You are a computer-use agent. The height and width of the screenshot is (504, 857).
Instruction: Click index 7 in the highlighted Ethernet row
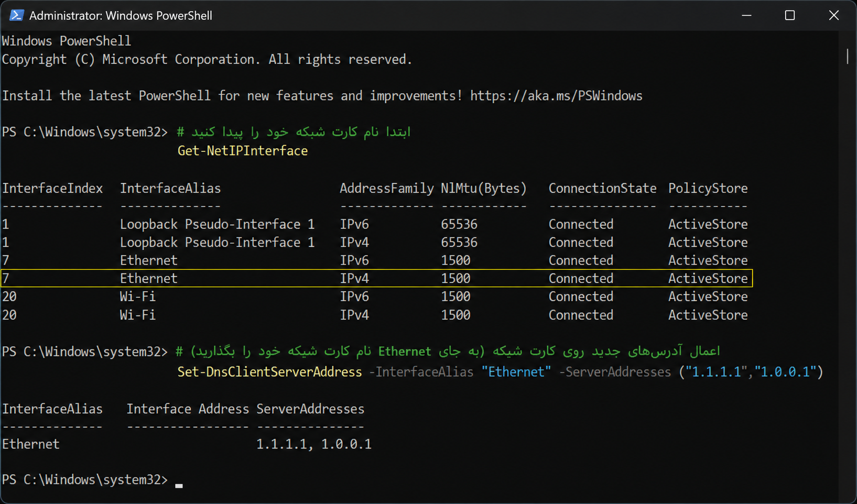[6, 278]
